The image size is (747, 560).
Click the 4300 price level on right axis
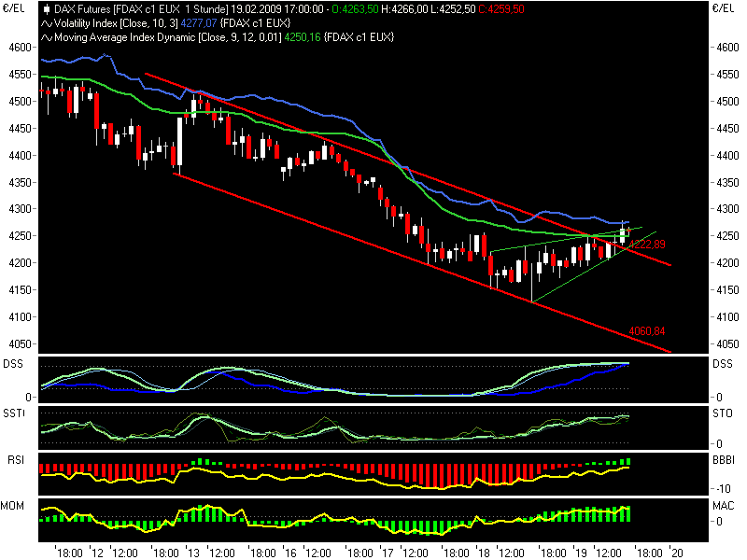pyautogui.click(x=728, y=209)
